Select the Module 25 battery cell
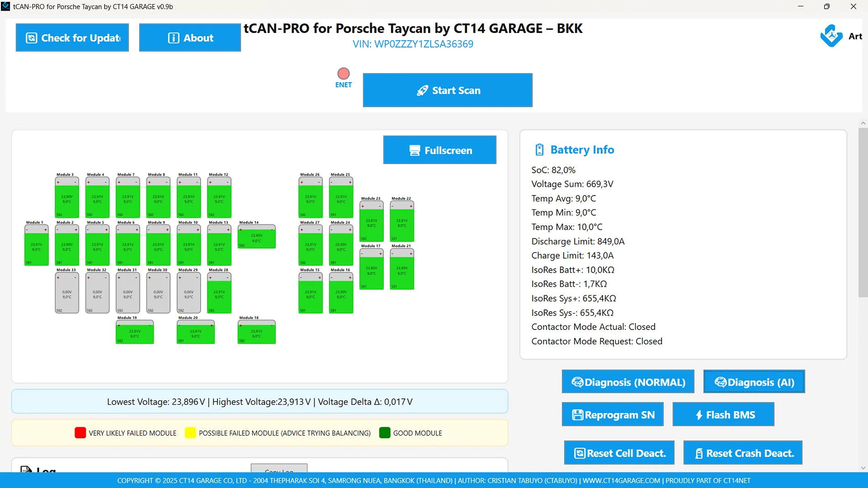868x488 pixels. [x=341, y=197]
